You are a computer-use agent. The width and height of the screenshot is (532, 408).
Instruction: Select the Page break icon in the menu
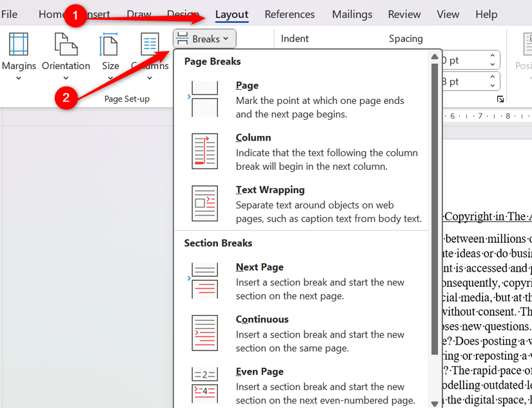click(x=204, y=99)
